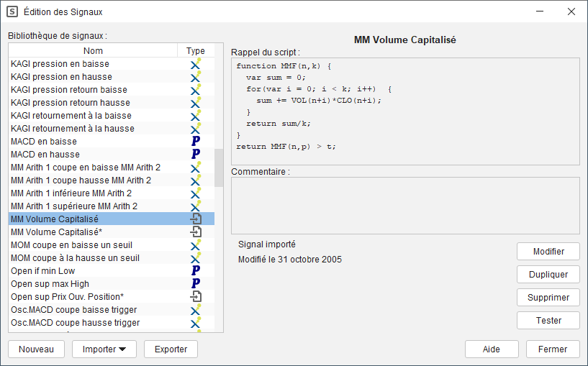The image size is (588, 366).
Task: Select KAGI retournement à la hausse signal
Action: pos(73,129)
